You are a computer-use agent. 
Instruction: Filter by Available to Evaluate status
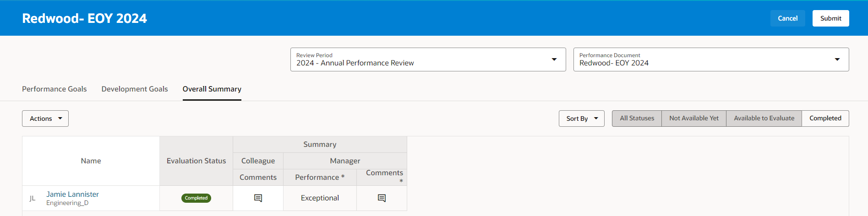(x=764, y=118)
